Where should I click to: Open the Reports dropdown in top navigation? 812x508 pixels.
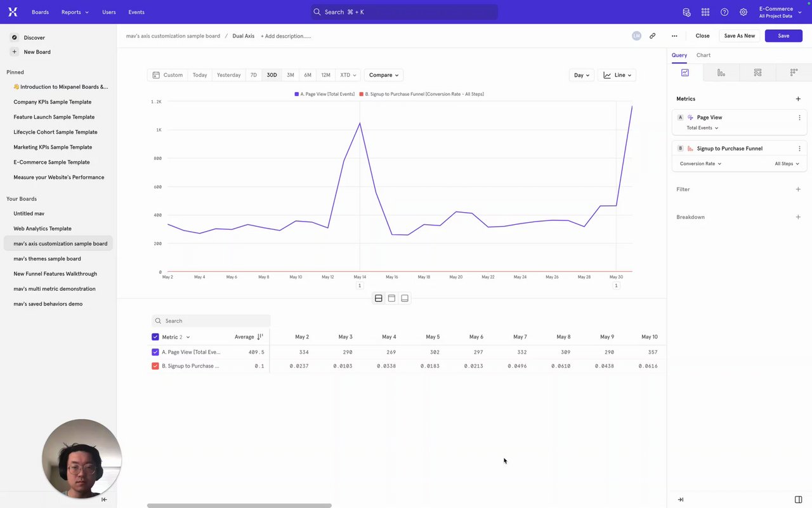75,12
